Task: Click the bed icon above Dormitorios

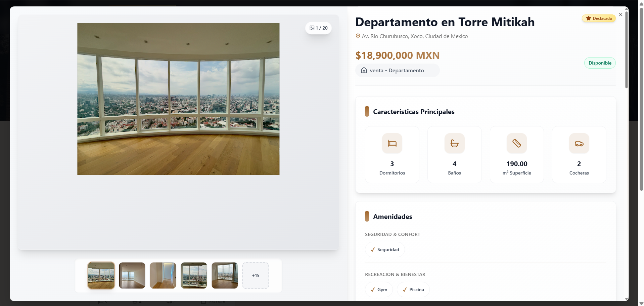Action: 392,144
